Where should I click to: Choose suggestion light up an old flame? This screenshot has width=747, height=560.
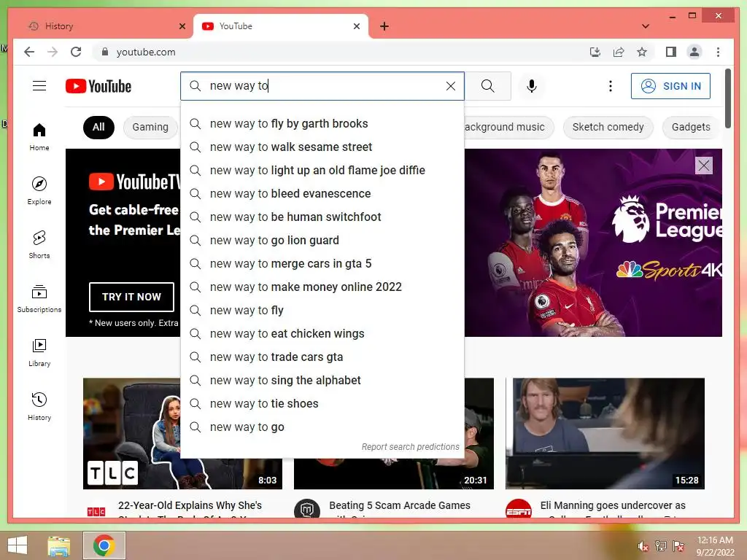pyautogui.click(x=322, y=171)
